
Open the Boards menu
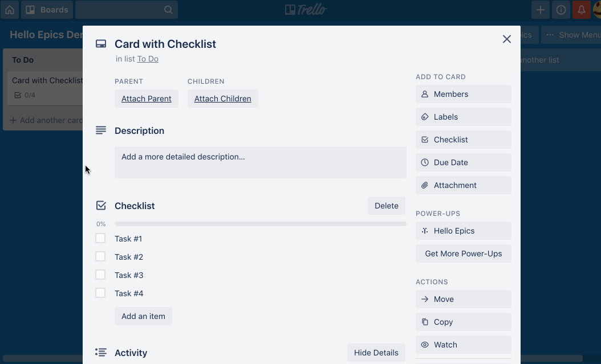[47, 10]
